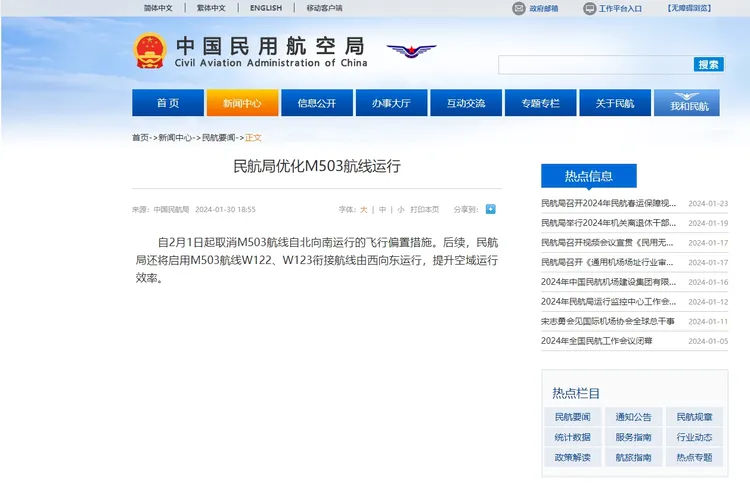This screenshot has height=497, width=750.
Task: Click 首页 in the breadcrumb
Action: pos(140,138)
